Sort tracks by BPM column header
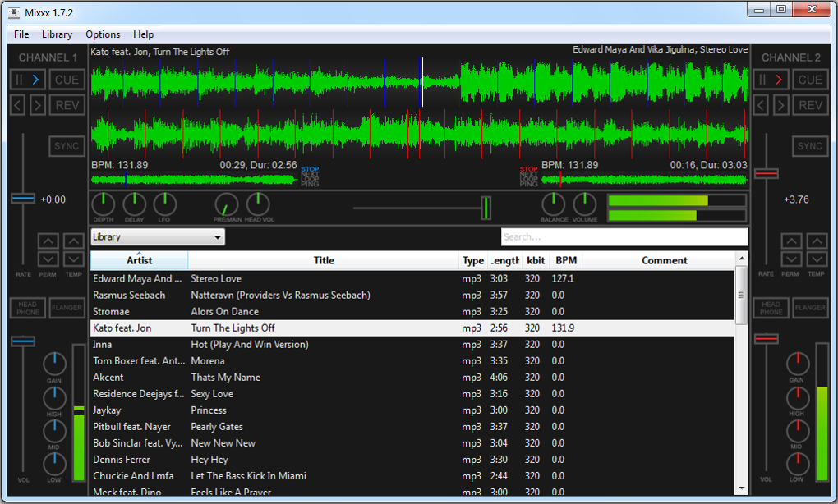 click(x=566, y=261)
